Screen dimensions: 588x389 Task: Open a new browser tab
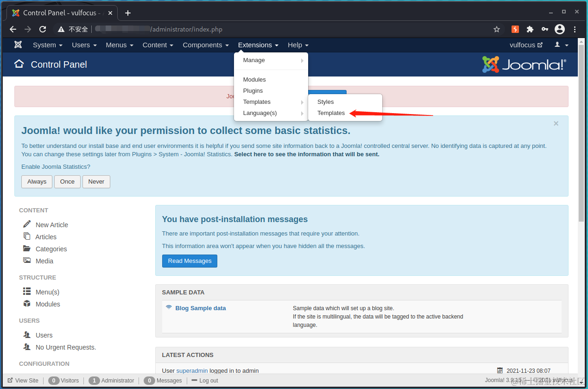128,13
